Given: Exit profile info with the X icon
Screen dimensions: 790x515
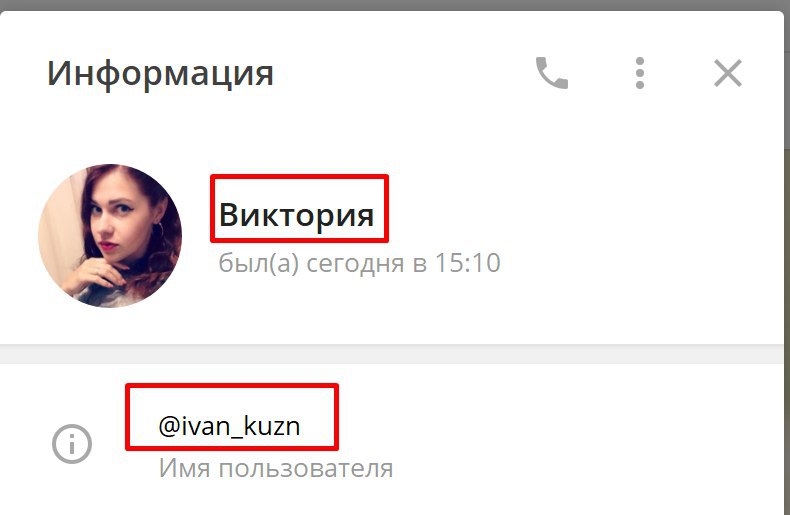Looking at the screenshot, I should [728, 73].
